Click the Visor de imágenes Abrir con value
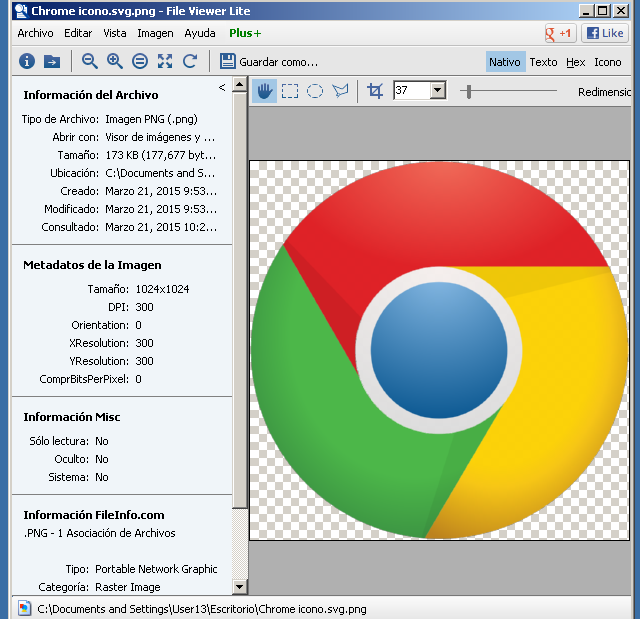The width and height of the screenshot is (640, 619). tap(160, 137)
